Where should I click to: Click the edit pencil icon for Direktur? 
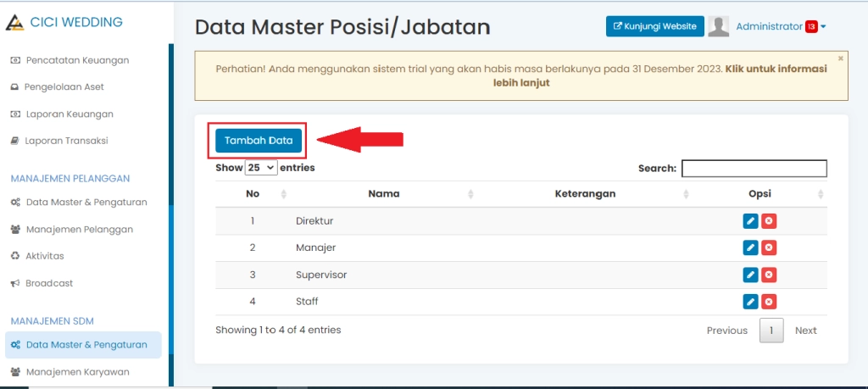750,221
